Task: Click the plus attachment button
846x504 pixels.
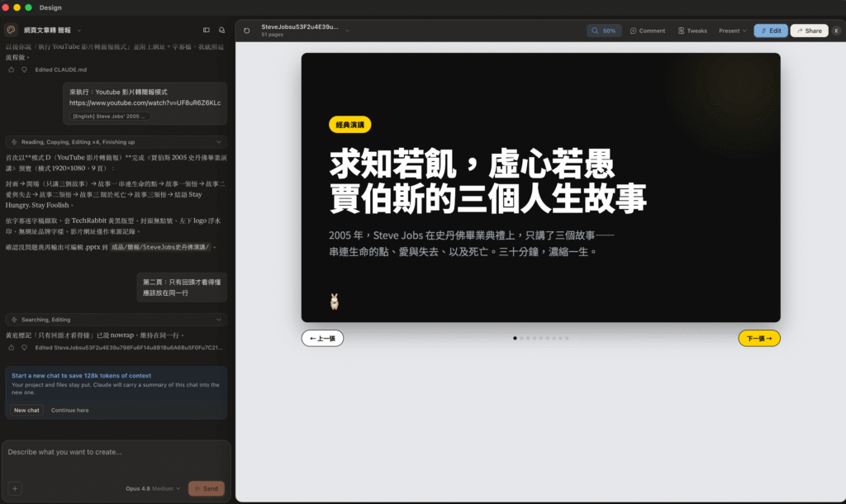Action: (x=15, y=488)
